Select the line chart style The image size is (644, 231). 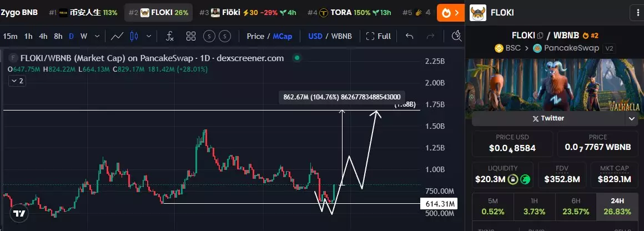[117, 37]
